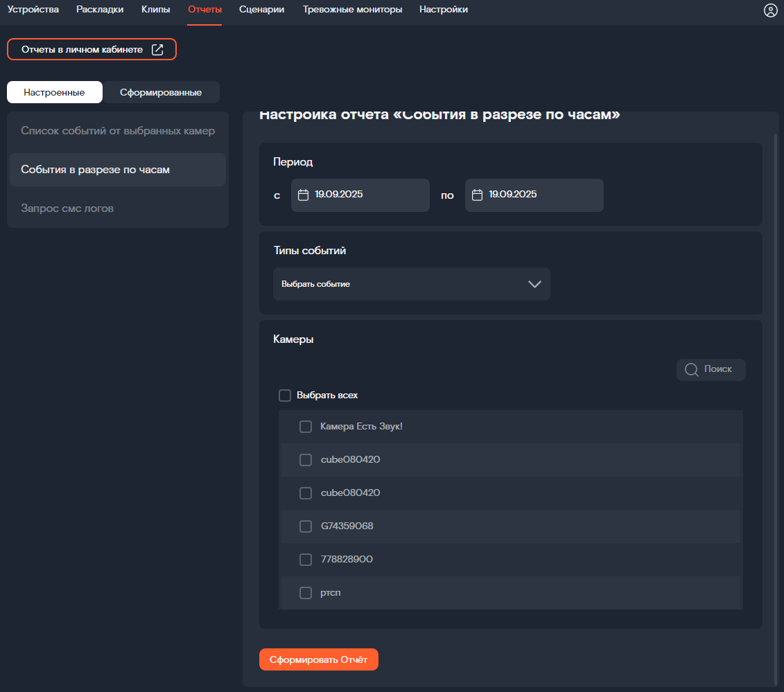Check the Камера Есть Звук! checkbox

[306, 427]
